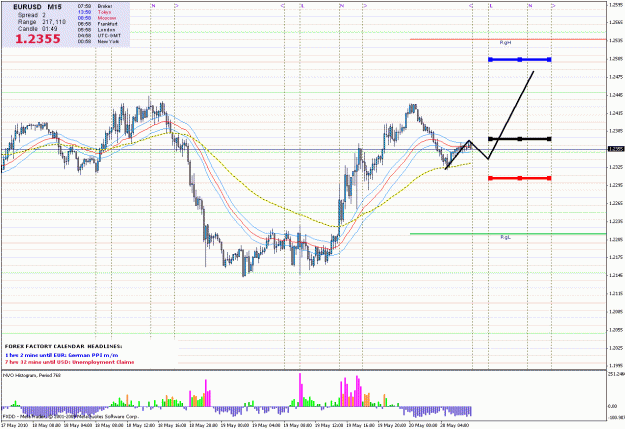625x429 pixels.
Task: Click the 1.1995 price axis label
Action: (x=616, y=365)
